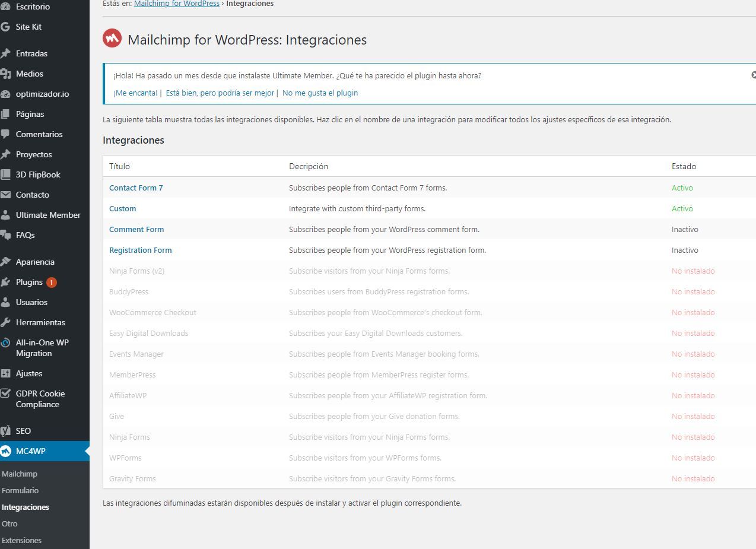
Task: Click Mailchimp for WordPress breadcrumb link
Action: pyautogui.click(x=177, y=4)
